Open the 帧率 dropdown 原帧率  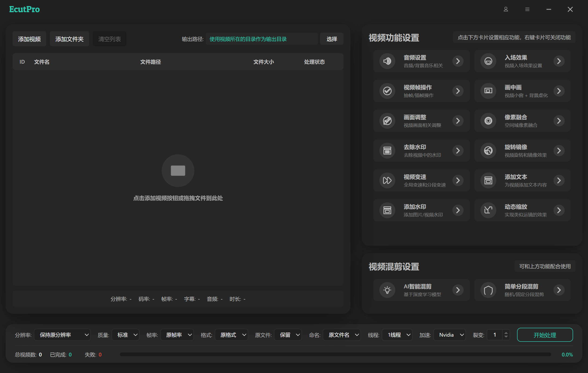177,335
